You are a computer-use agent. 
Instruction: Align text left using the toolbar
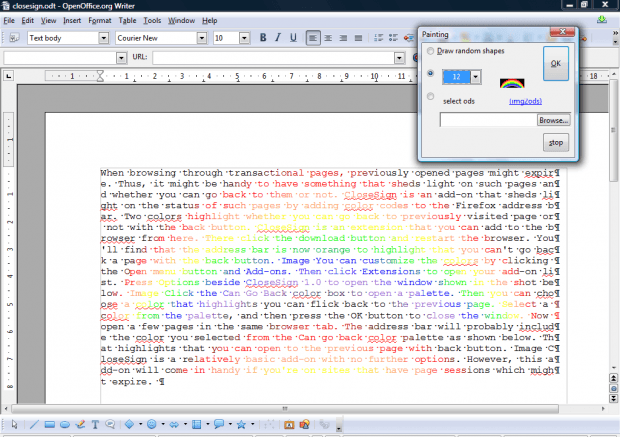coord(314,38)
